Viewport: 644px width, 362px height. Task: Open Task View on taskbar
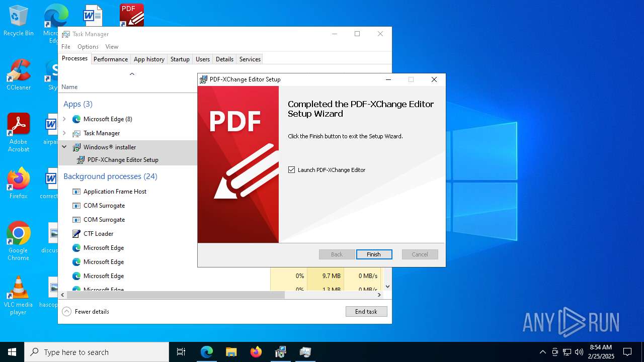point(181,352)
